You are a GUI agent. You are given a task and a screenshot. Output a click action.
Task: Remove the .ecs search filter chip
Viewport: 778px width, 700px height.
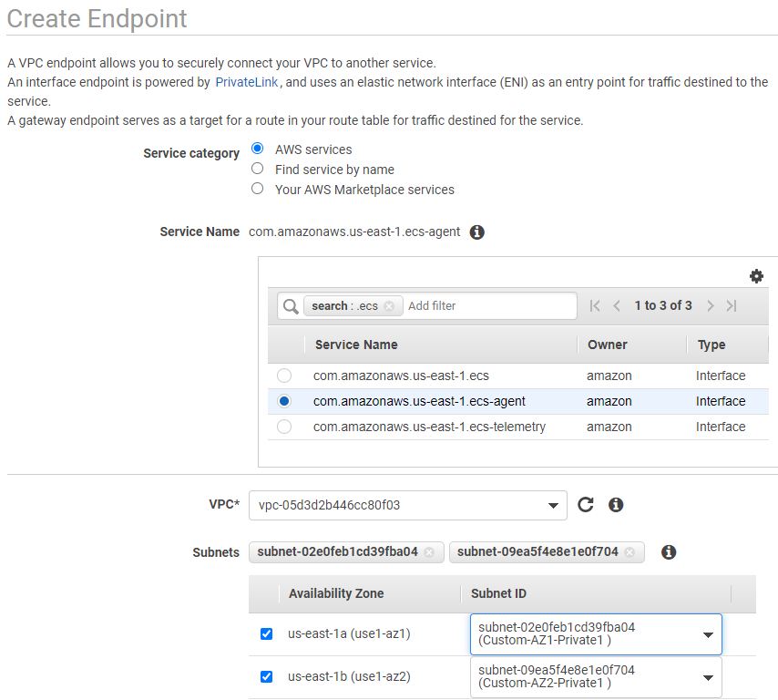390,306
